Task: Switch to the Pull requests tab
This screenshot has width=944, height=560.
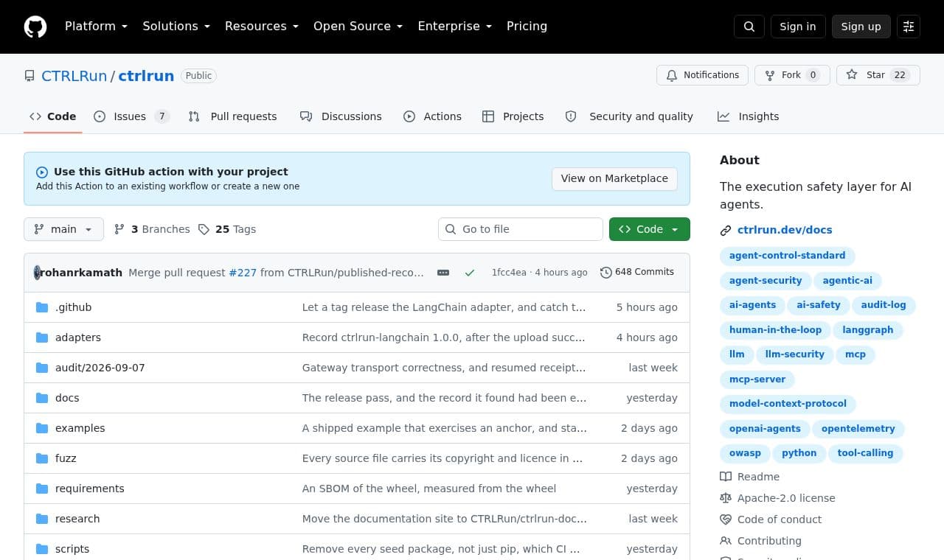Action: [233, 116]
